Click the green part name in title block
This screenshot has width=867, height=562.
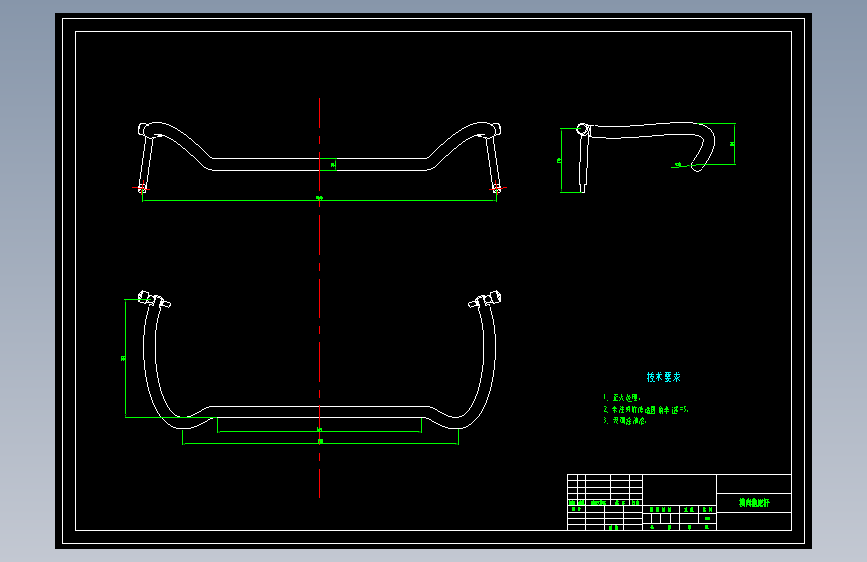tap(754, 503)
